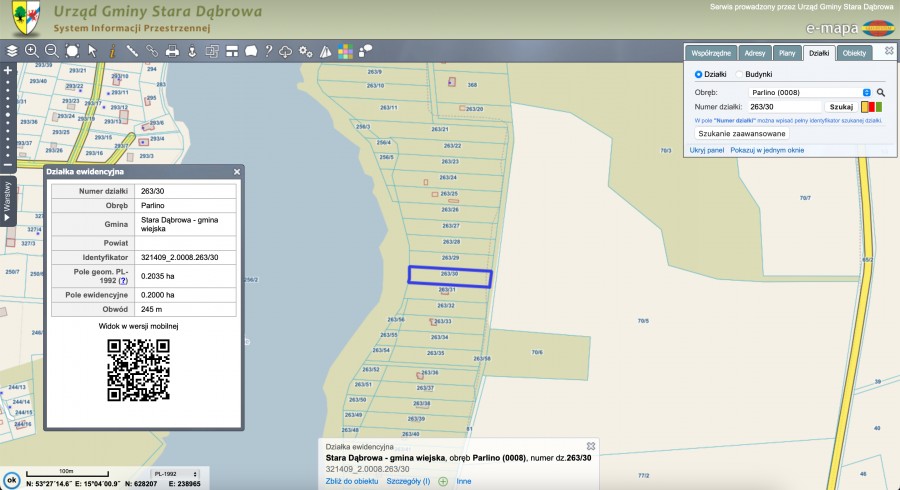Open the PL-1992 coordinate system dropdown
Viewport: 900px width, 490px height.
175,473
